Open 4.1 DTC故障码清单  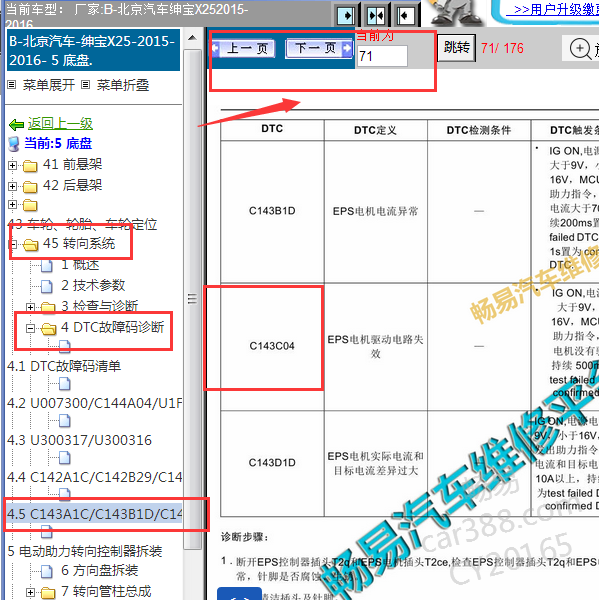[64, 367]
